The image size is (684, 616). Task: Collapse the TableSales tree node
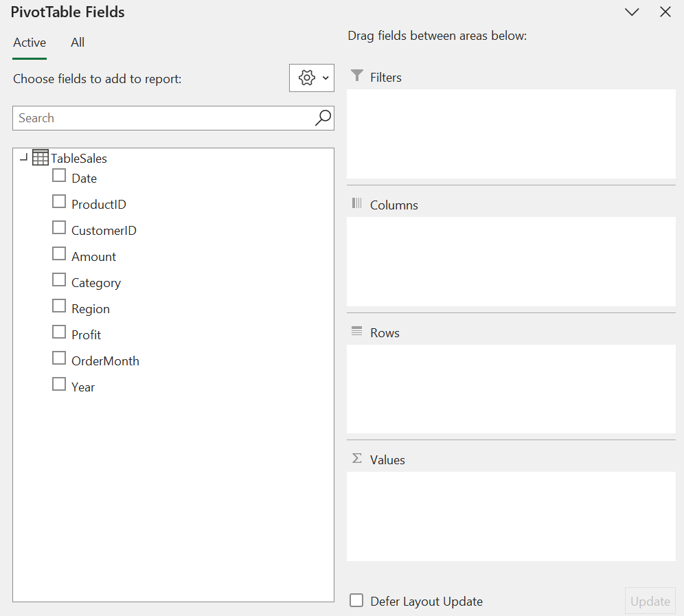coord(23,158)
